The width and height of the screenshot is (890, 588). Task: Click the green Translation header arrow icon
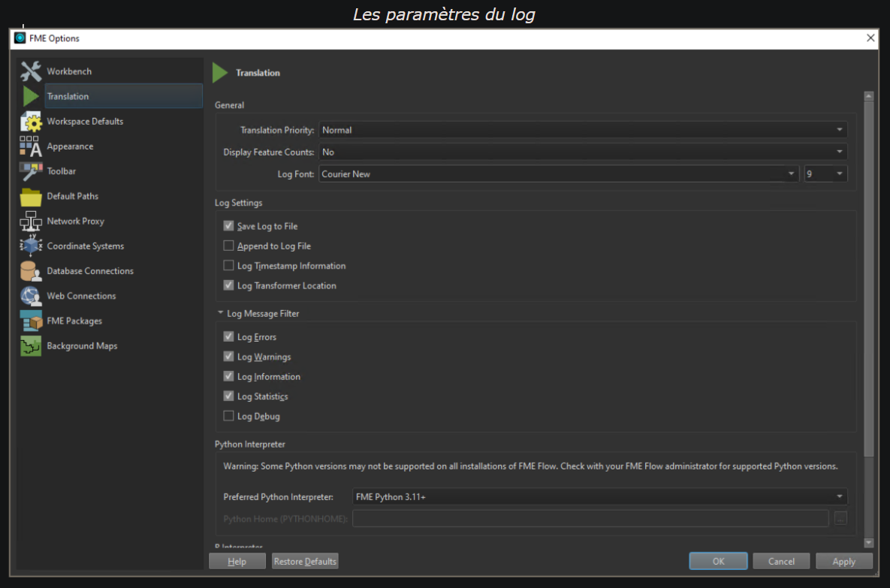coord(219,73)
